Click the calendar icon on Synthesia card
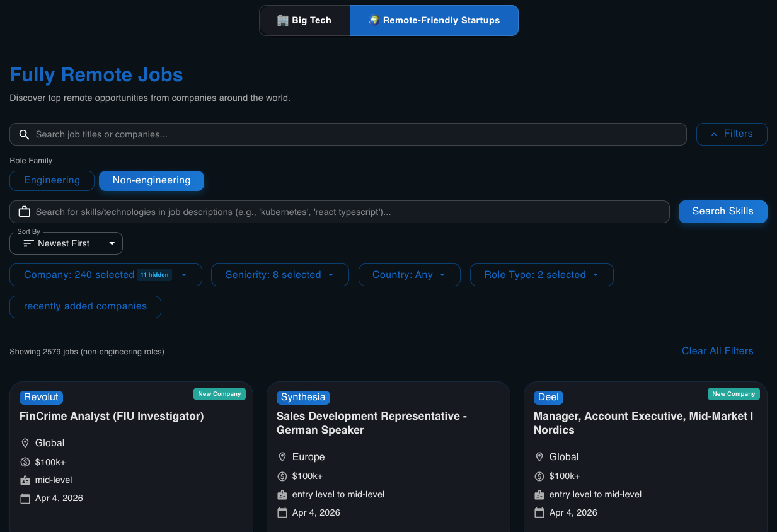This screenshot has height=532, width=777. pyautogui.click(x=282, y=512)
